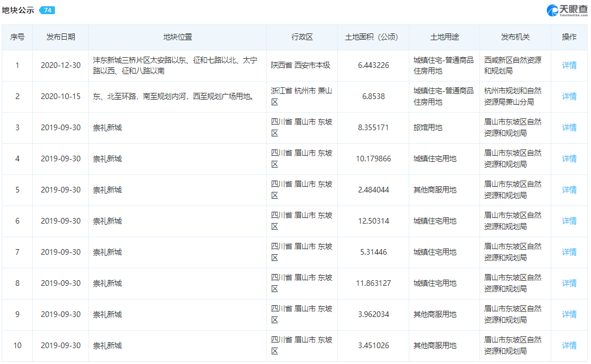Screen dimensions: 591x364
Task: Click the 74 count badge
Action: pyautogui.click(x=47, y=11)
